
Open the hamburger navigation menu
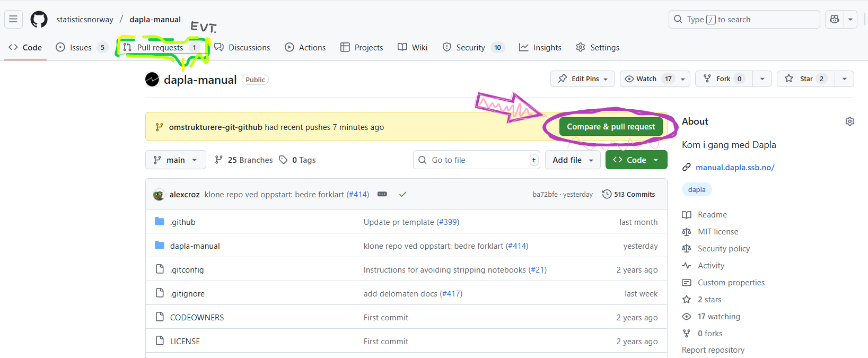pos(13,20)
